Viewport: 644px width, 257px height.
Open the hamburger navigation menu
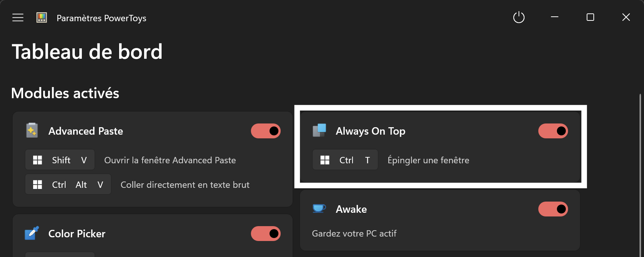18,17
